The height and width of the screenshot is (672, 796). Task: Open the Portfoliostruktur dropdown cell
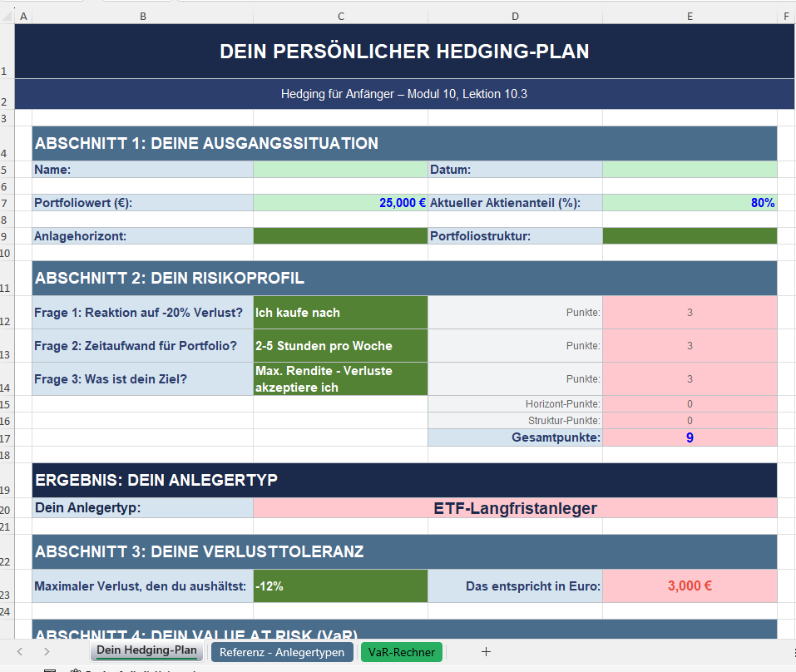pyautogui.click(x=690, y=236)
